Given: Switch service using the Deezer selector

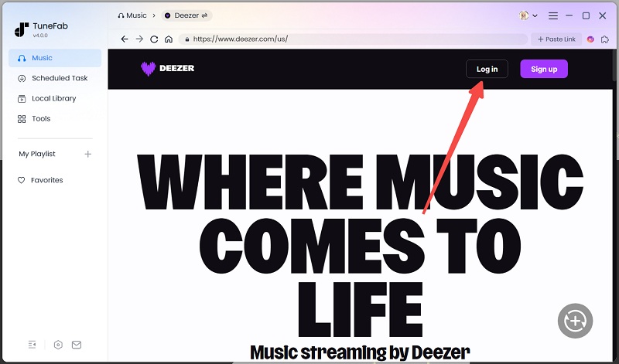Looking at the screenshot, I should [x=187, y=15].
